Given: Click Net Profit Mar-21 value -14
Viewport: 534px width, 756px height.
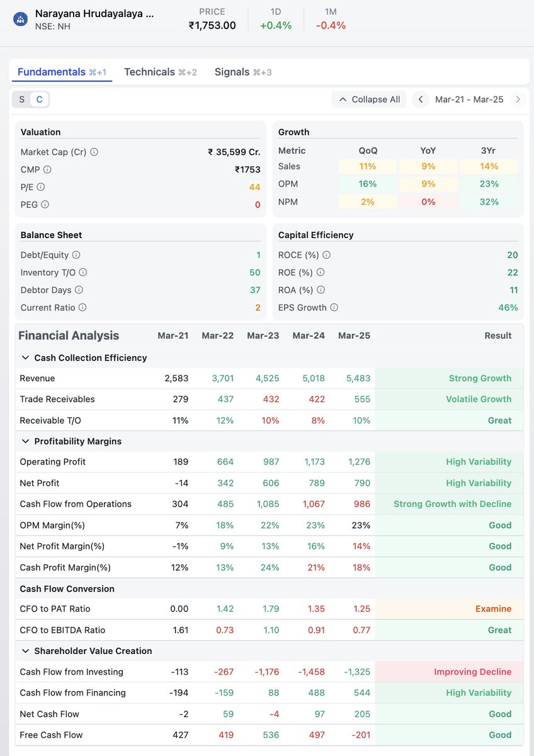Looking at the screenshot, I should pyautogui.click(x=181, y=483).
